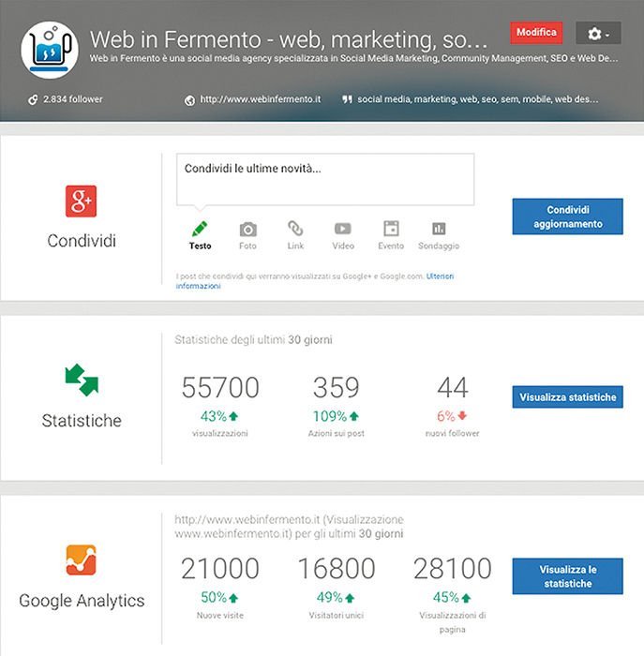Screen dimensions: 644x656
Task: Click the green arrow beside 50%
Action: 233,598
